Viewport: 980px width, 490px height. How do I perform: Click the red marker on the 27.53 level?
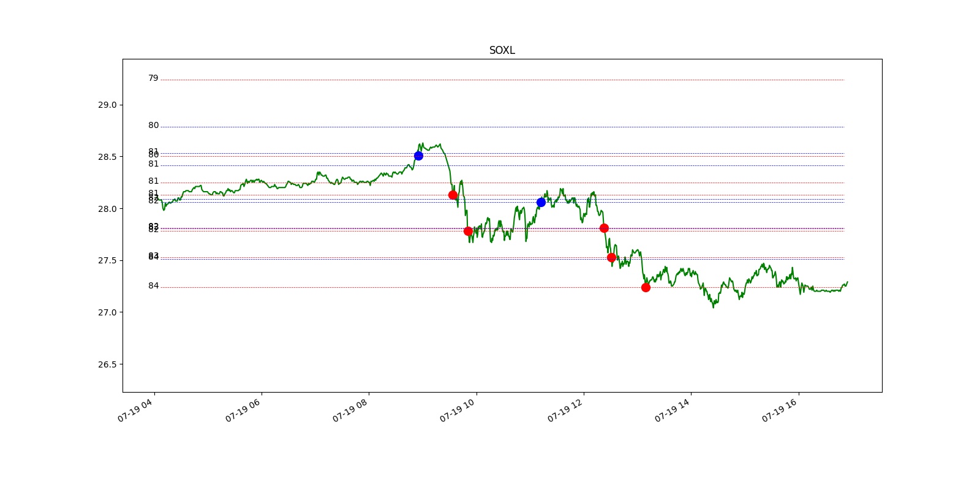point(611,257)
